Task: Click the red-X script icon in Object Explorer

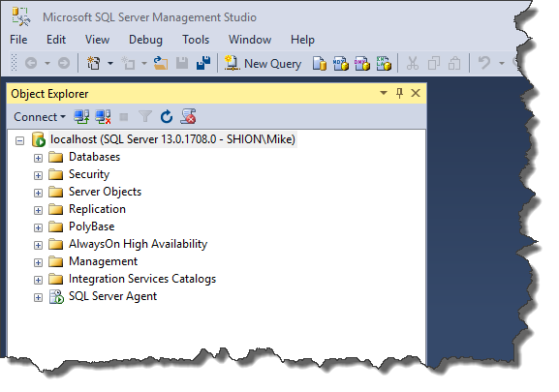Action: pos(188,116)
